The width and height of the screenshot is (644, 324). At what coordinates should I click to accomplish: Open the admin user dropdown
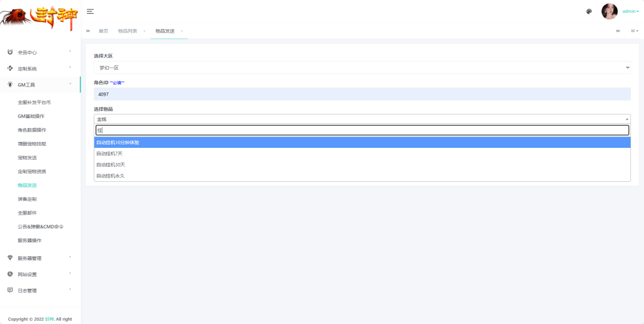coord(630,11)
